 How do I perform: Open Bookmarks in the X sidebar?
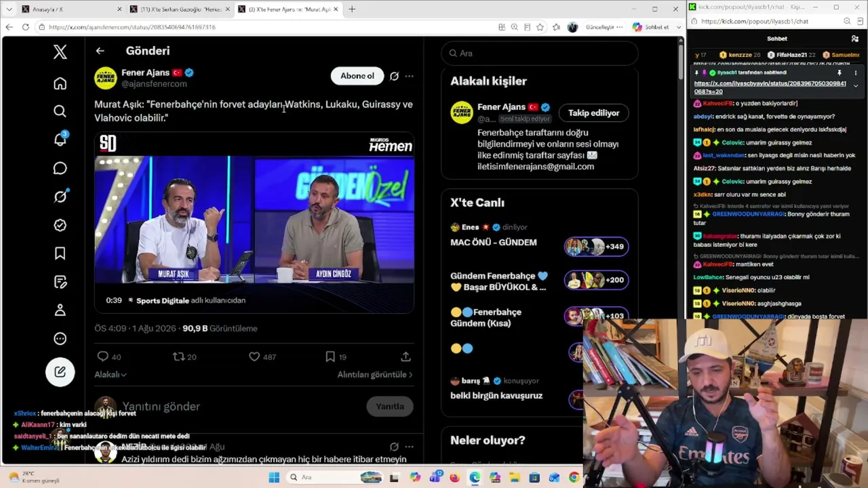coord(60,253)
